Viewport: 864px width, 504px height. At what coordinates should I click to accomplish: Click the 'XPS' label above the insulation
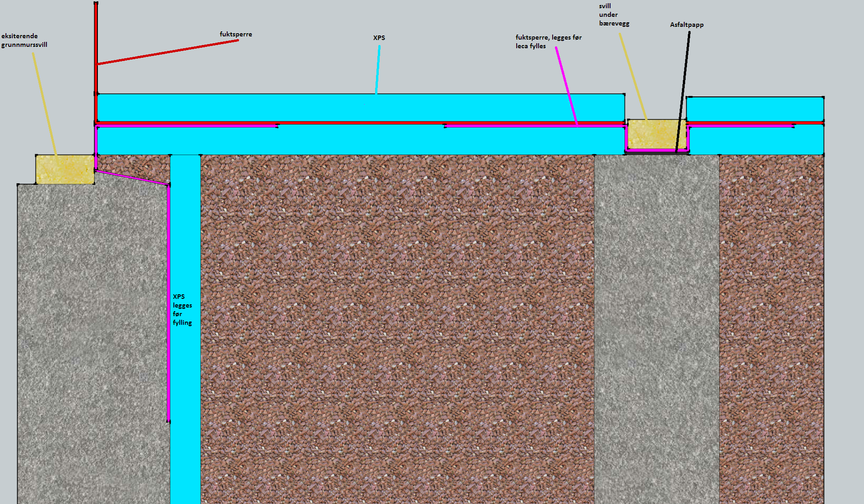coord(379,38)
